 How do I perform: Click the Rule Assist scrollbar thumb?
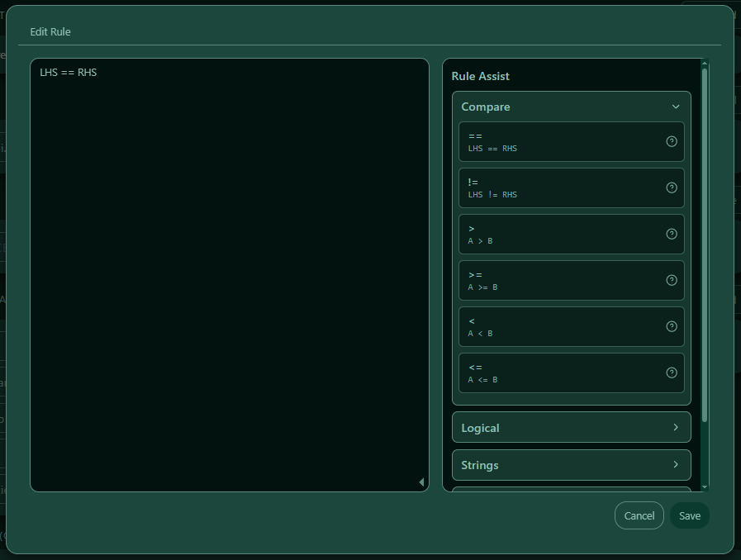(x=705, y=245)
